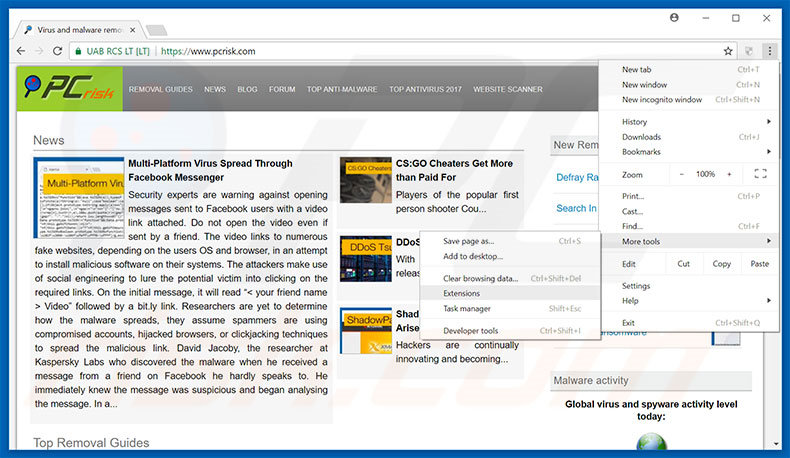Choose New incognito window
This screenshot has height=458, width=790.
[662, 100]
